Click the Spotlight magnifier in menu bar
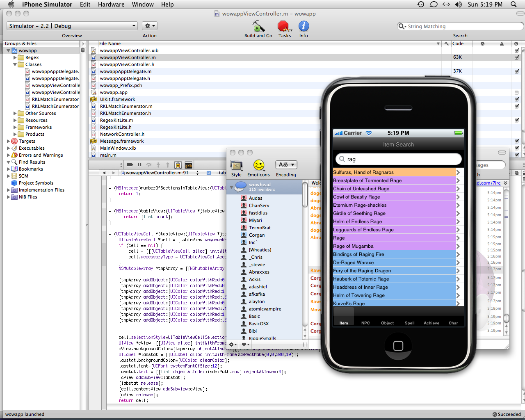The width and height of the screenshot is (525, 420). [x=514, y=5]
